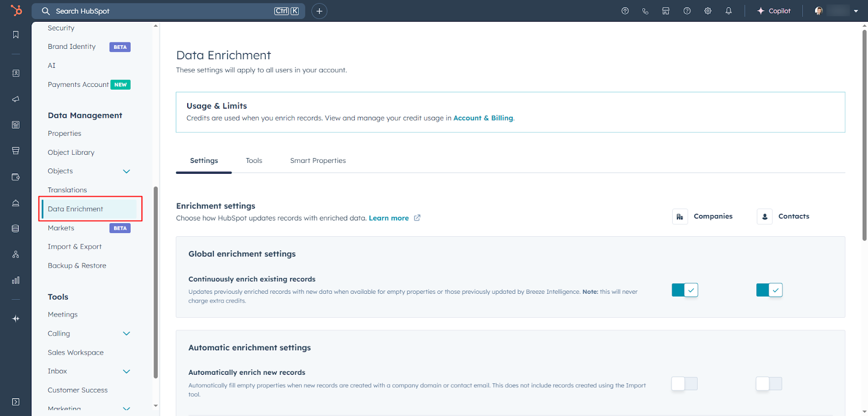Open the Data Management database icon
The image size is (868, 416).
[x=16, y=229]
